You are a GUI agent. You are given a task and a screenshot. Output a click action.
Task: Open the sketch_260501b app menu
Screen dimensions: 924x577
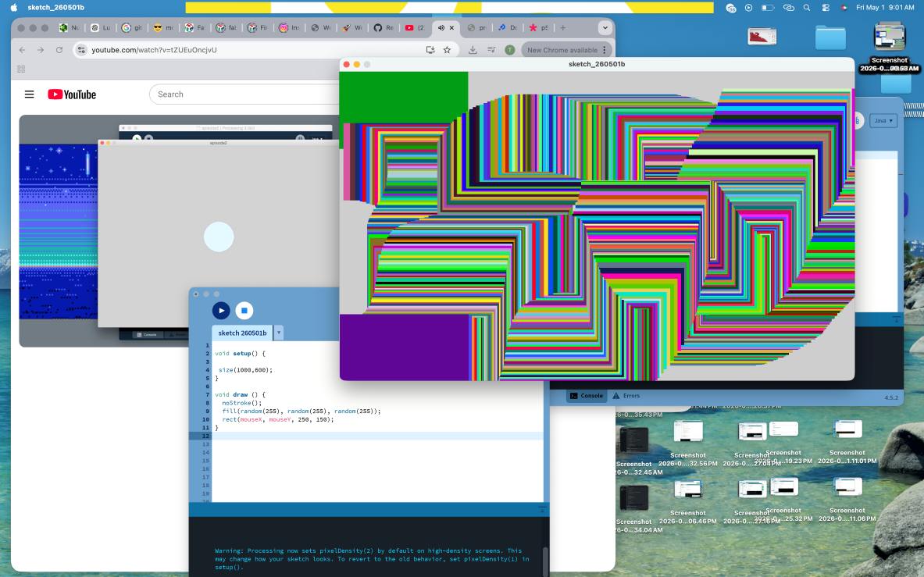(56, 8)
